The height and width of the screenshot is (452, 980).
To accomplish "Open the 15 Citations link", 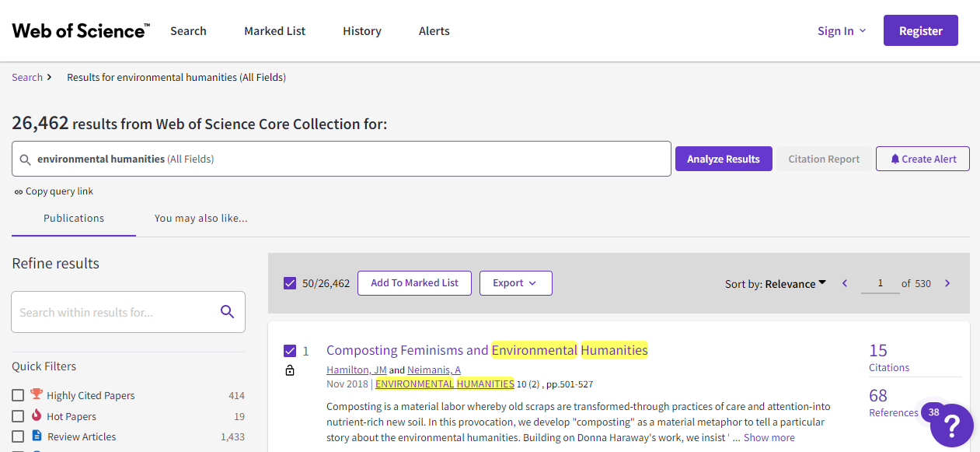I will pyautogui.click(x=889, y=358).
